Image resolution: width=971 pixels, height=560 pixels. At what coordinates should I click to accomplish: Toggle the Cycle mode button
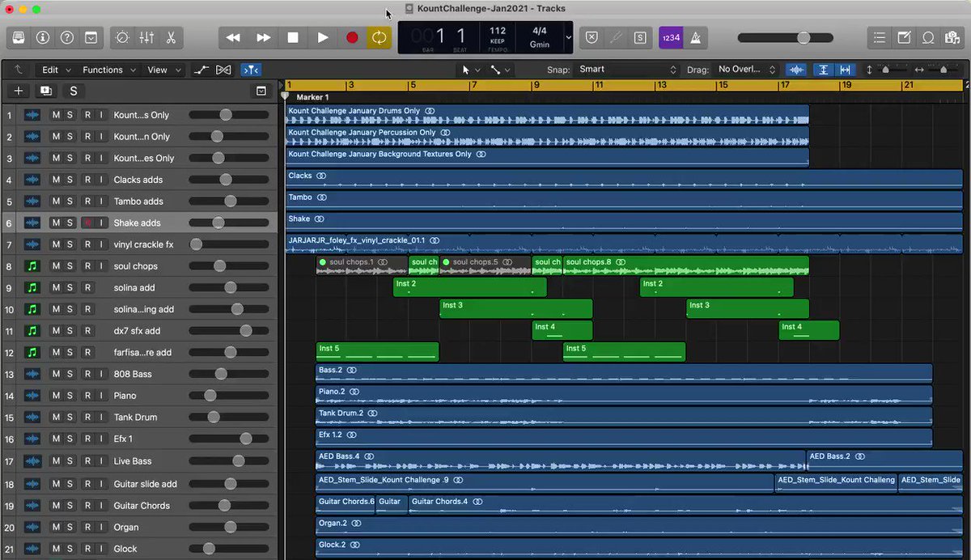click(x=378, y=37)
